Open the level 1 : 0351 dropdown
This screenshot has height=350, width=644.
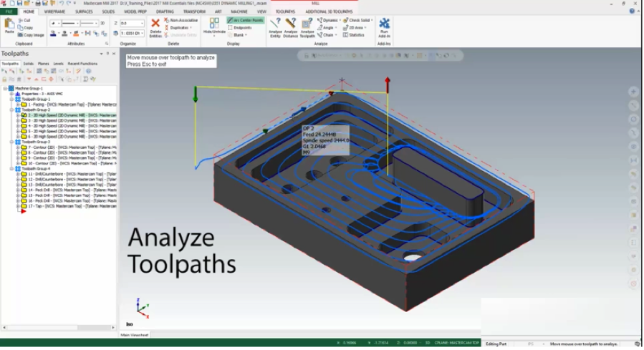[x=142, y=33]
